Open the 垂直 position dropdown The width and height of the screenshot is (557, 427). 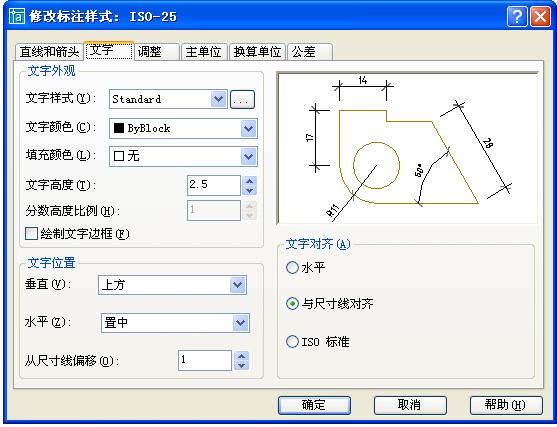(x=237, y=285)
